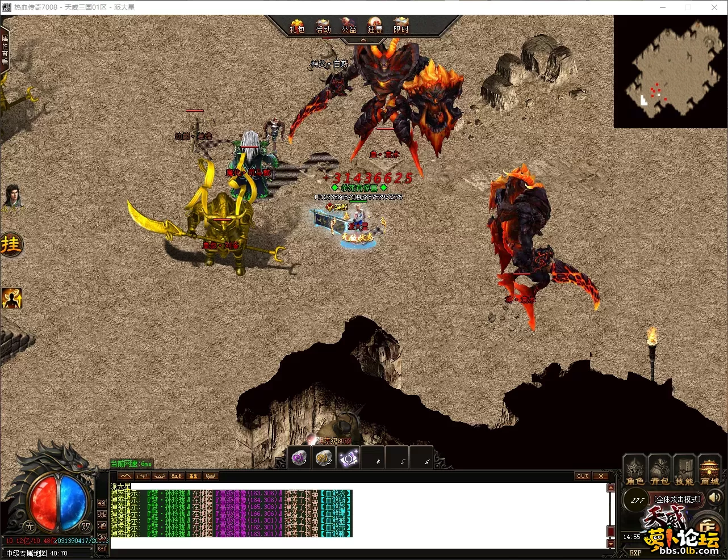The image size is (728, 560).
Task: Open the 背包 backpack inventory
Action: tap(659, 471)
